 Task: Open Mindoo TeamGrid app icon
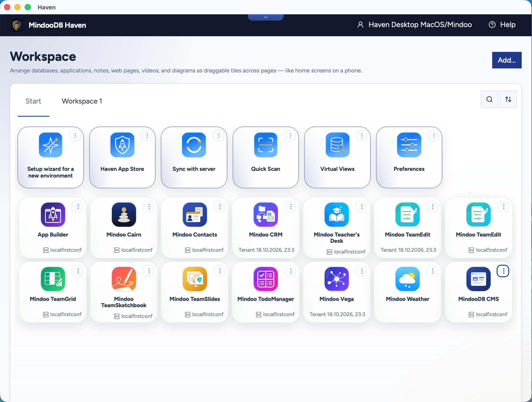[x=53, y=279]
